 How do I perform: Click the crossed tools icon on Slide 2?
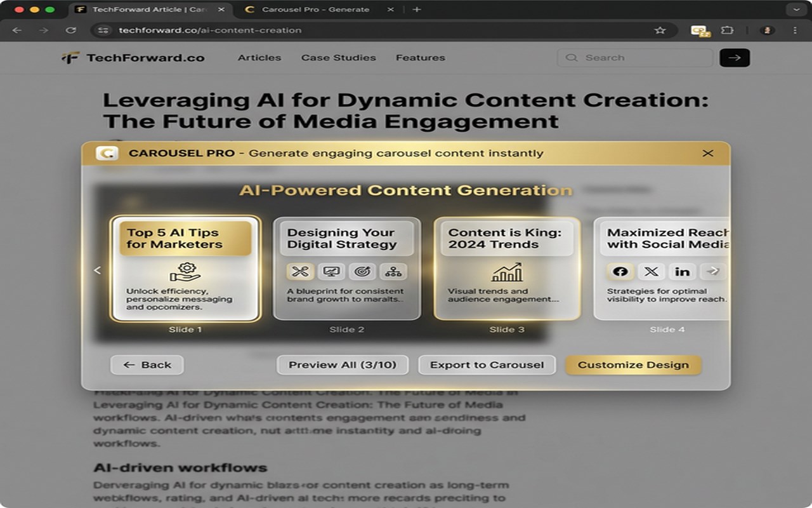300,271
